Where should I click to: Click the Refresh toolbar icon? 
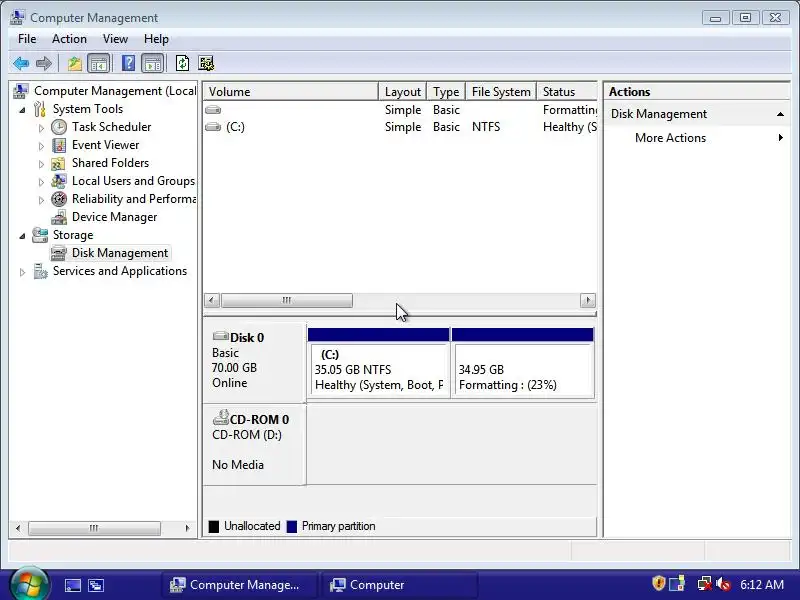183,64
